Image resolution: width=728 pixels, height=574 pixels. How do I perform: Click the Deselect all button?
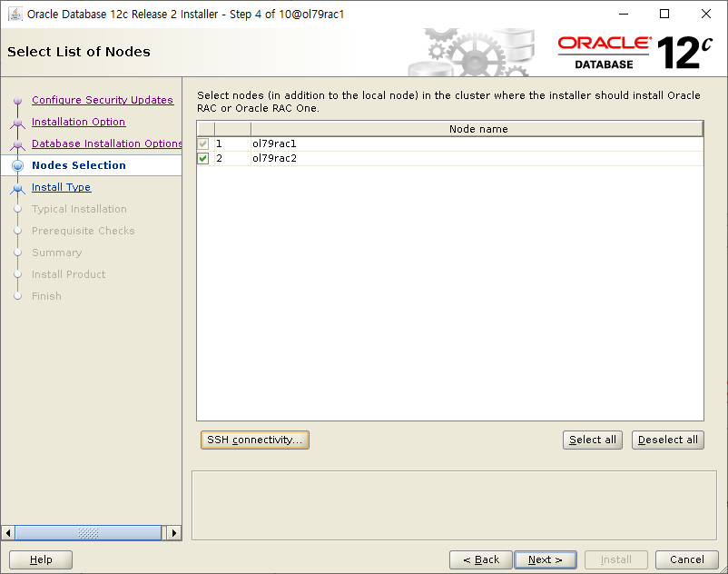pos(668,440)
